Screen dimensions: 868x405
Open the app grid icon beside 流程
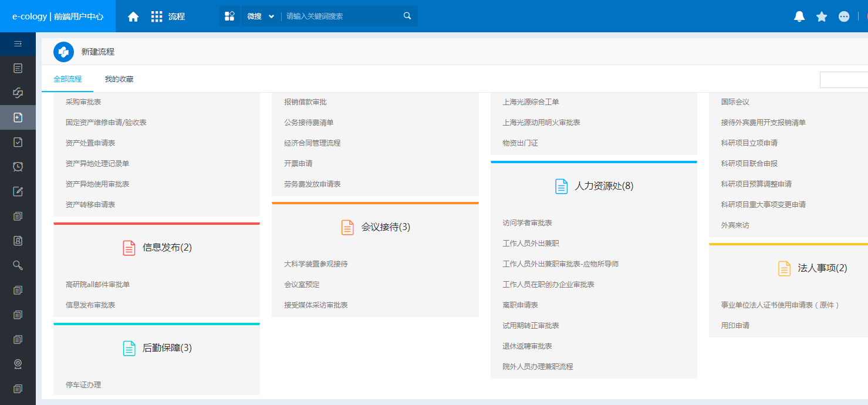pos(157,16)
